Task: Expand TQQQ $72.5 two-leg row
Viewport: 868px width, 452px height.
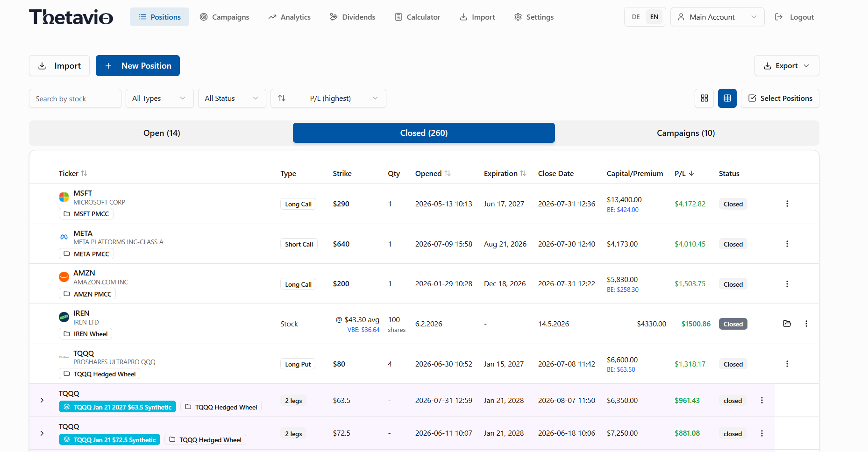Action: (x=42, y=433)
